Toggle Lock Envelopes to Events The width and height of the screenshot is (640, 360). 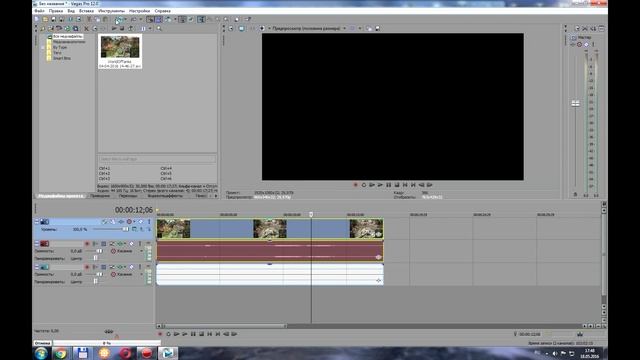click(x=182, y=19)
